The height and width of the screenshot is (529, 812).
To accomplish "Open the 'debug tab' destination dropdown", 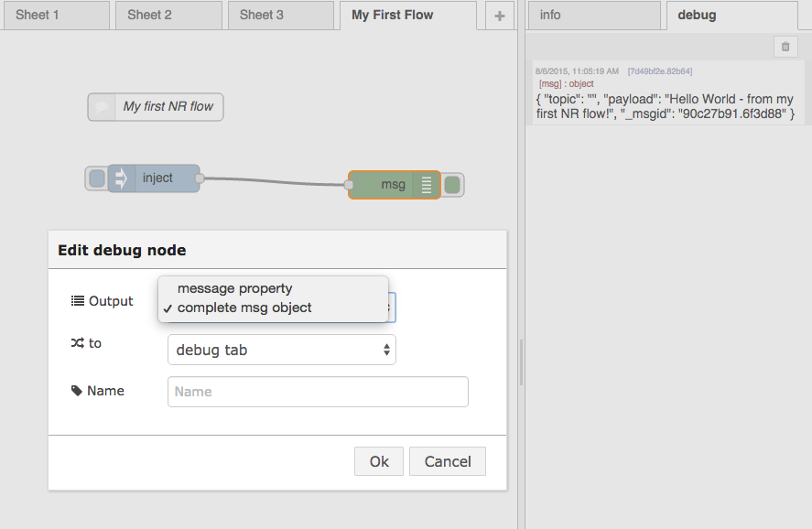I will [281, 350].
